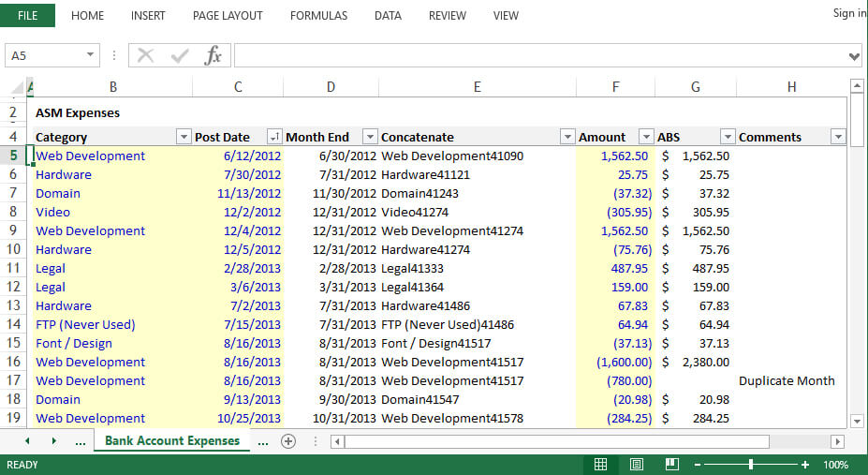Open the DATA ribbon tab

388,16
